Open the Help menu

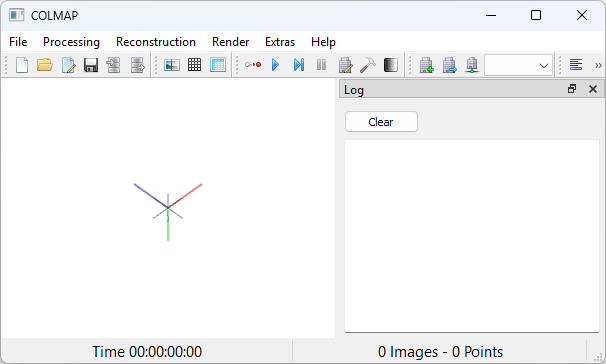point(323,42)
